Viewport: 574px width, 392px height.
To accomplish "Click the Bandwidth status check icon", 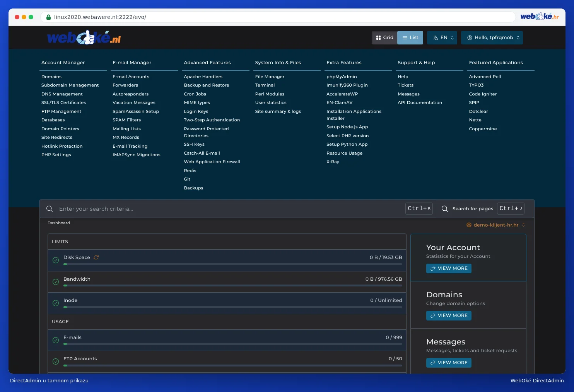I will (x=56, y=282).
